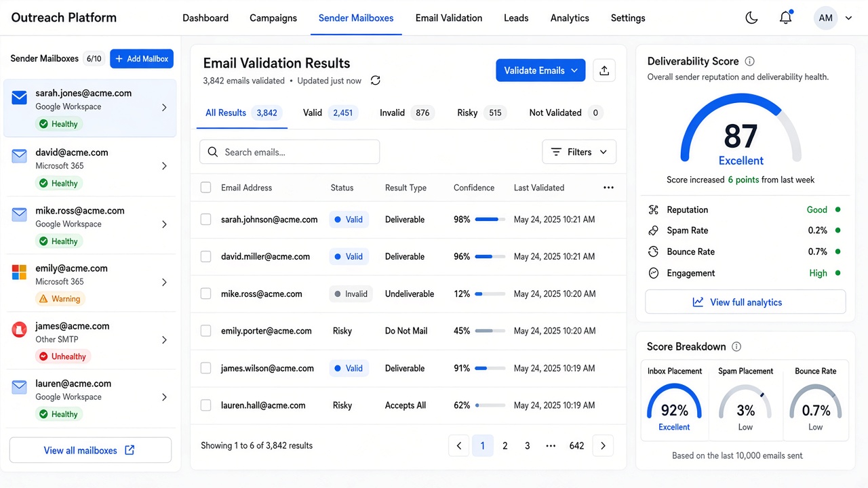Go to next page arrow in pagination
The image size is (868, 488).
(603, 446)
